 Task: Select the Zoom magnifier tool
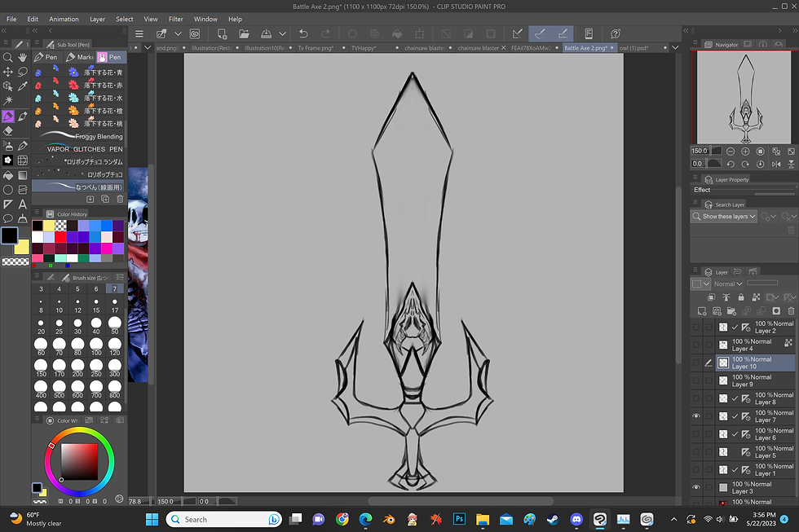pos(7,57)
